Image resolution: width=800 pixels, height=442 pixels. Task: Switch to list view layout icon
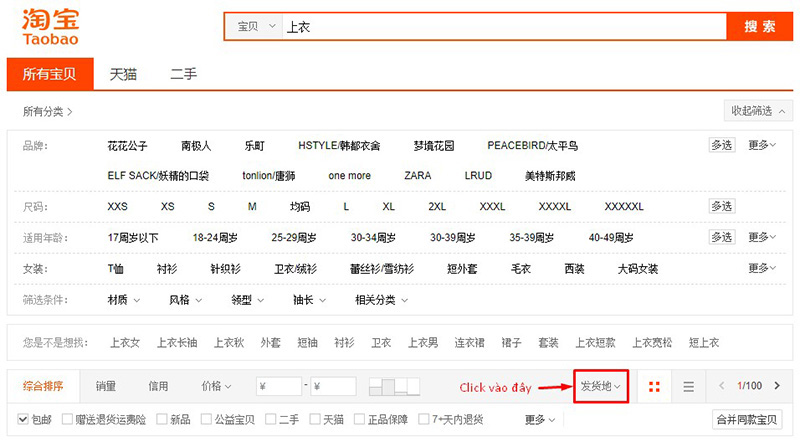coord(688,386)
